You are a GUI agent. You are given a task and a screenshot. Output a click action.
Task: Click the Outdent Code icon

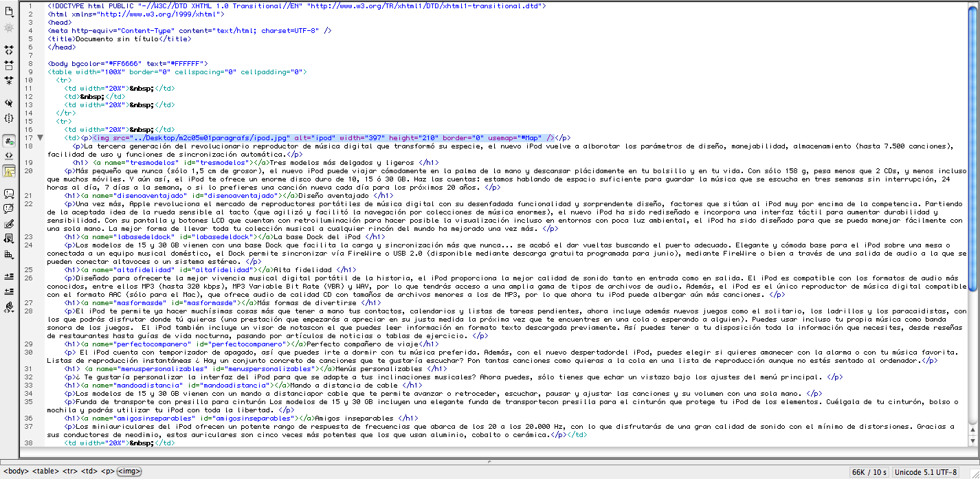click(x=9, y=291)
